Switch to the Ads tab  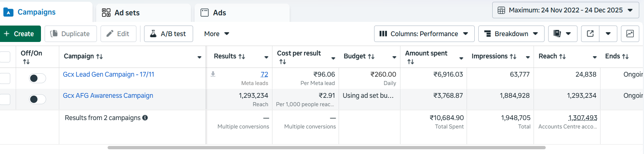point(214,13)
